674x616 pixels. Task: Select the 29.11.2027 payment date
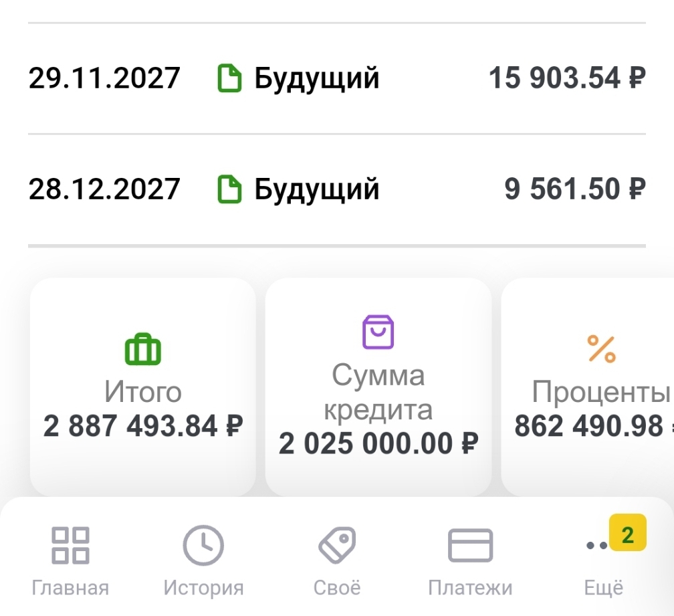[x=104, y=79]
